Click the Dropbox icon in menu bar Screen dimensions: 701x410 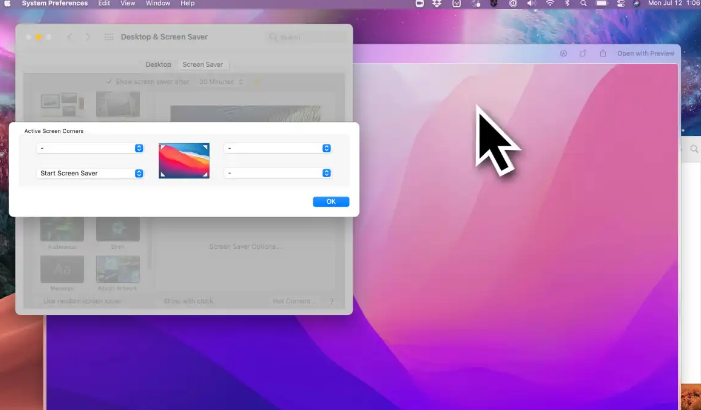[x=437, y=3]
